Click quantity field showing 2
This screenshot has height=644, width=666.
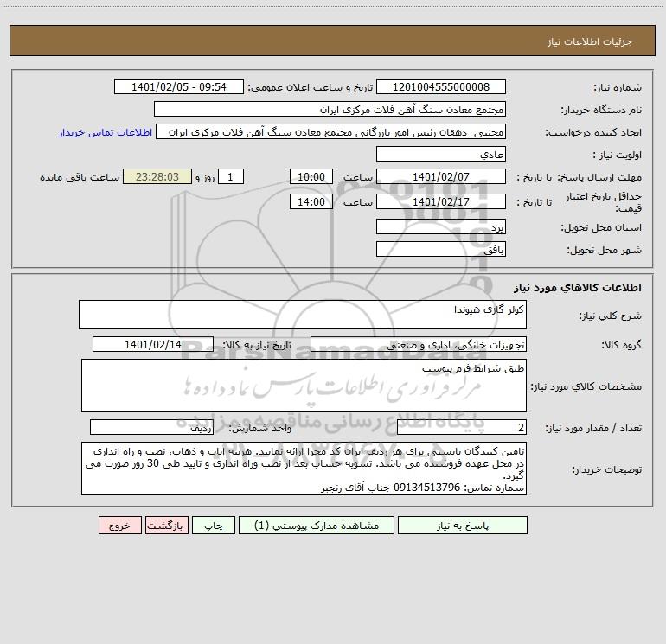pos(462,428)
